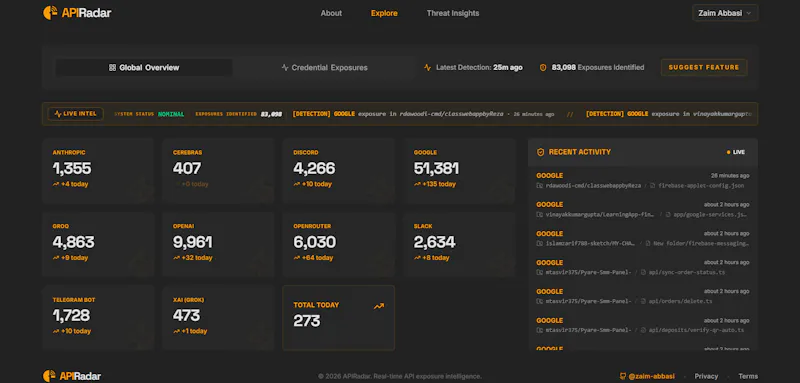Click the Groq +9 today trend icon
800x383 pixels.
click(x=56, y=258)
